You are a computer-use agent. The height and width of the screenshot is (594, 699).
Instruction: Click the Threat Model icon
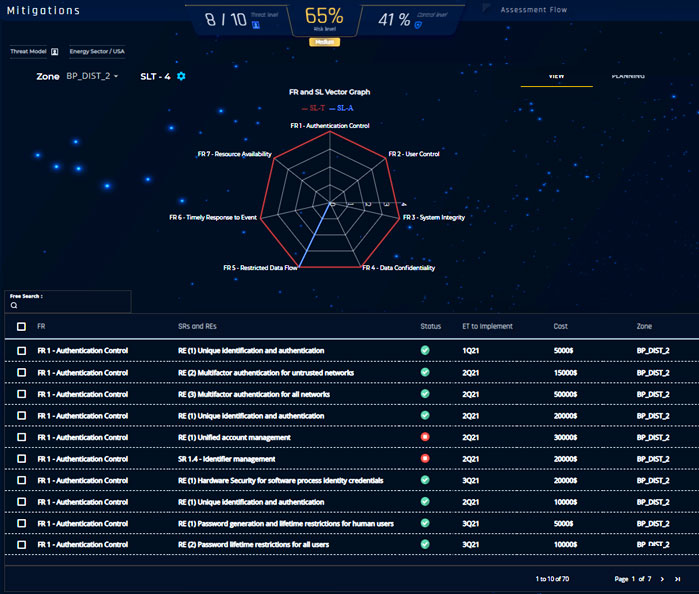pos(55,51)
